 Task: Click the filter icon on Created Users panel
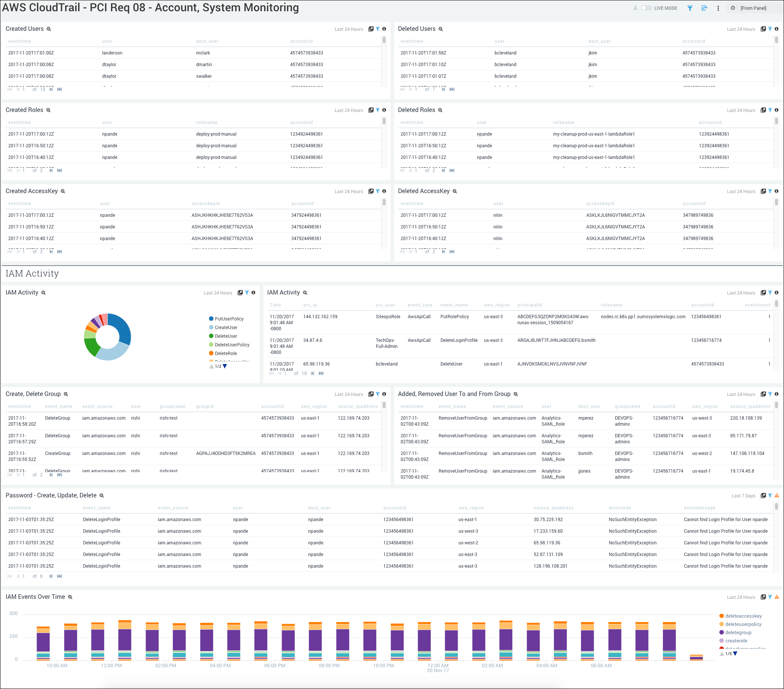[378, 29]
